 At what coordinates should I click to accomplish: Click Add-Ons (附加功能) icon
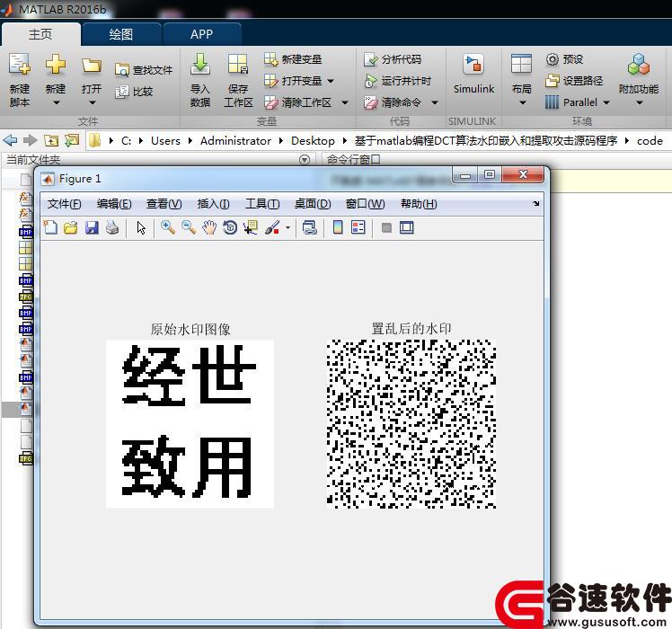tap(639, 65)
